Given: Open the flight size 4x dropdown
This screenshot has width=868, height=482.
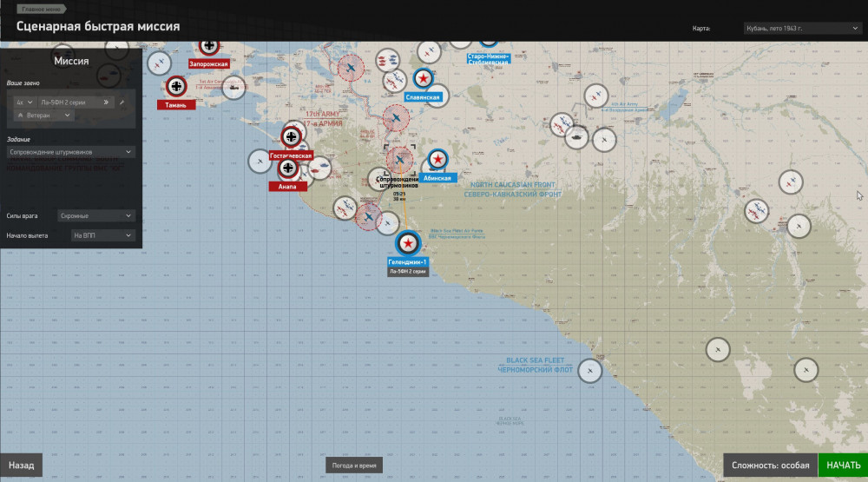Looking at the screenshot, I should [x=25, y=102].
